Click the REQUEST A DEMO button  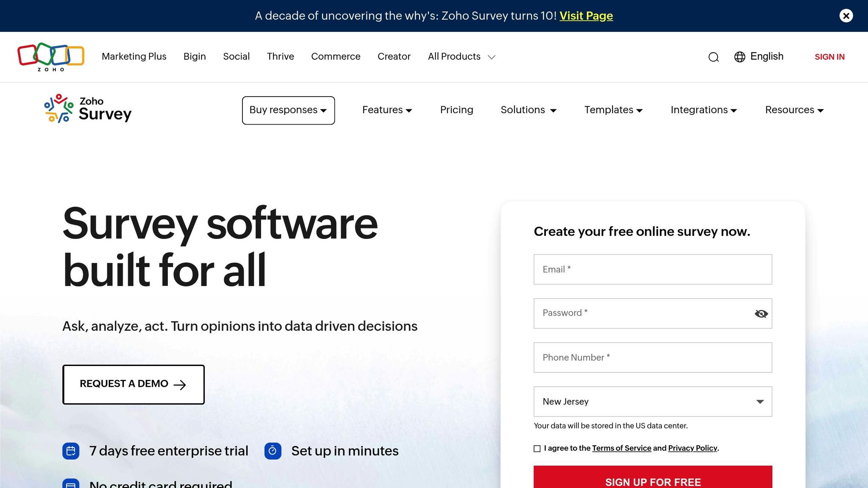134,385
